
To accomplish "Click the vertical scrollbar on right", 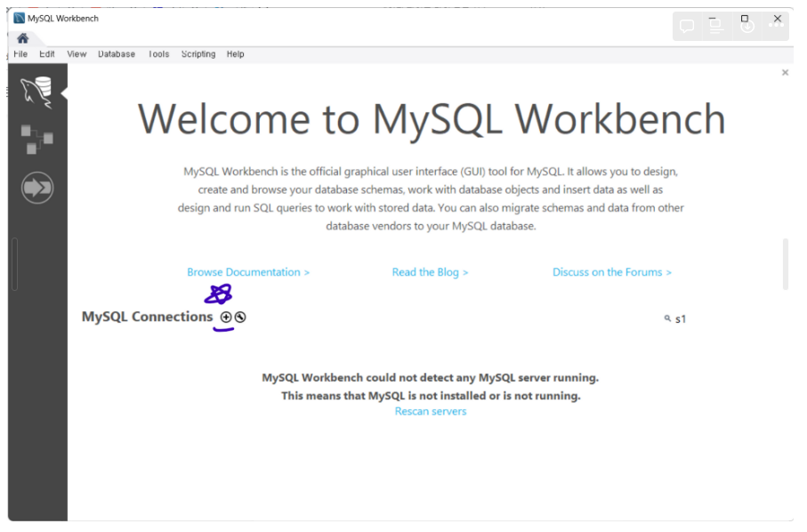I will point(786,263).
